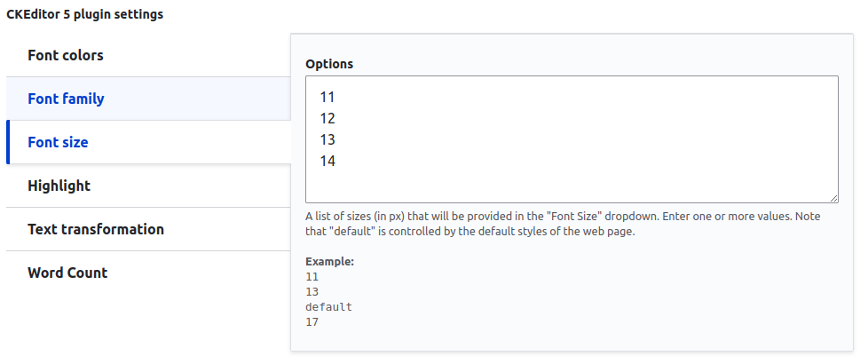Click the "11" value under Example

pos(312,277)
